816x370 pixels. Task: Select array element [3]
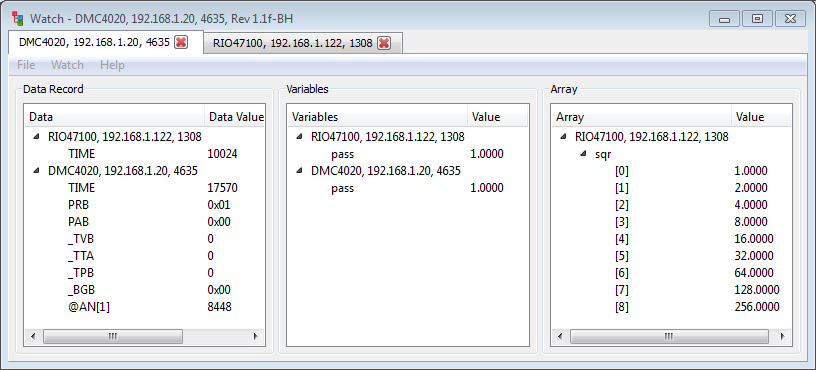pos(672,222)
